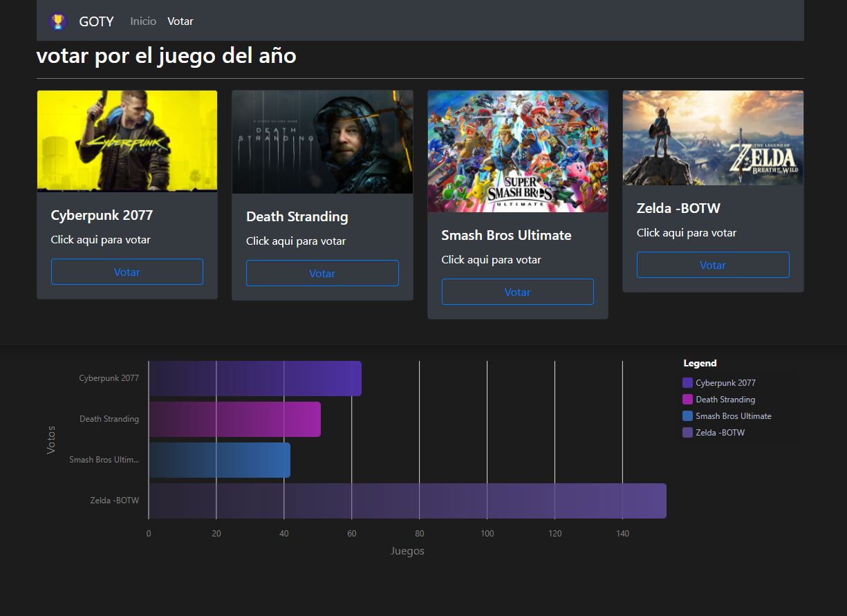
Task: Click the Smash Bros Ultimate legend color swatch
Action: 687,416
